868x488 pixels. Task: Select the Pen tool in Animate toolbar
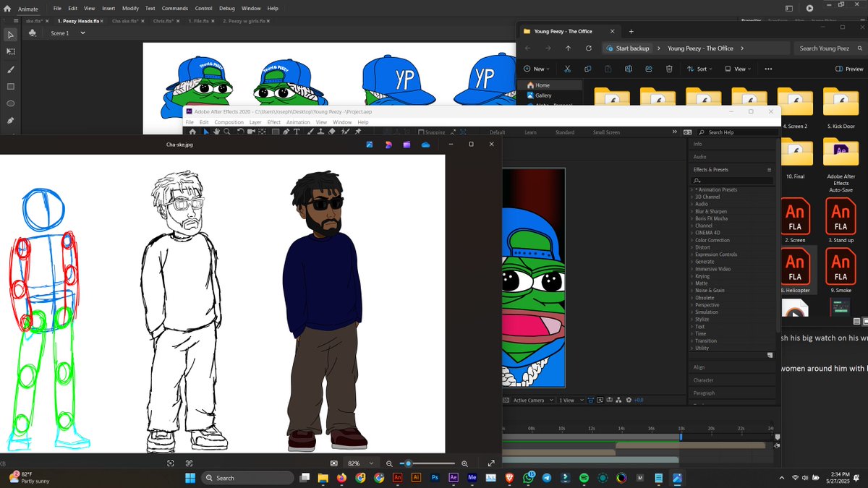point(11,121)
